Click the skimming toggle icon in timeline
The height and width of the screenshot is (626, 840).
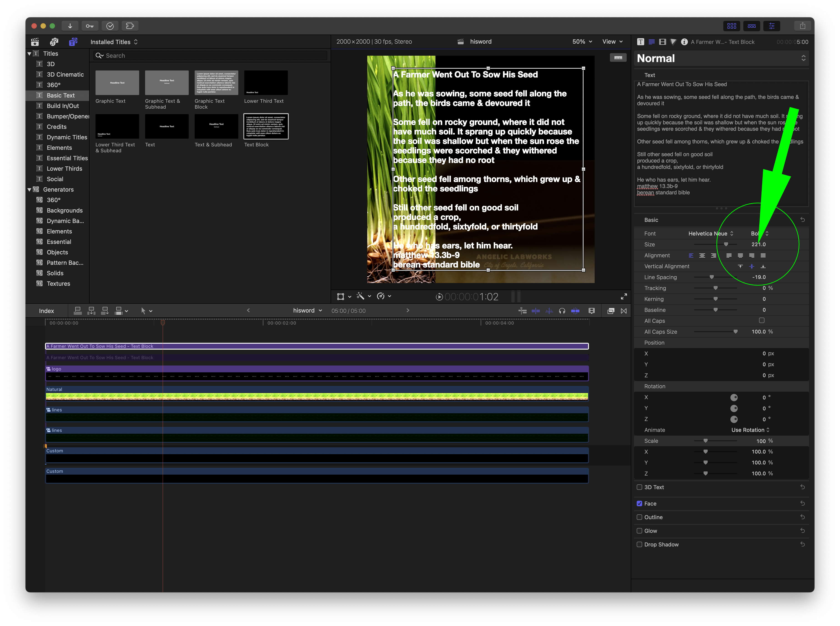click(536, 311)
